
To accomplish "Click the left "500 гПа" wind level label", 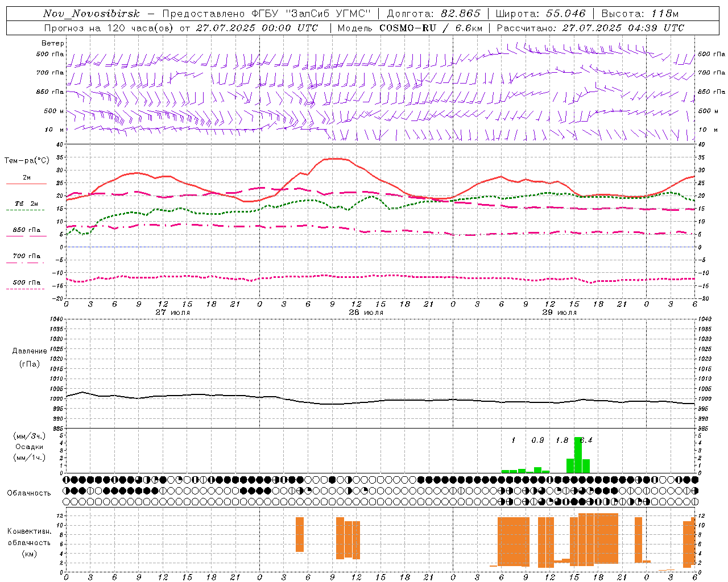I will [x=50, y=55].
